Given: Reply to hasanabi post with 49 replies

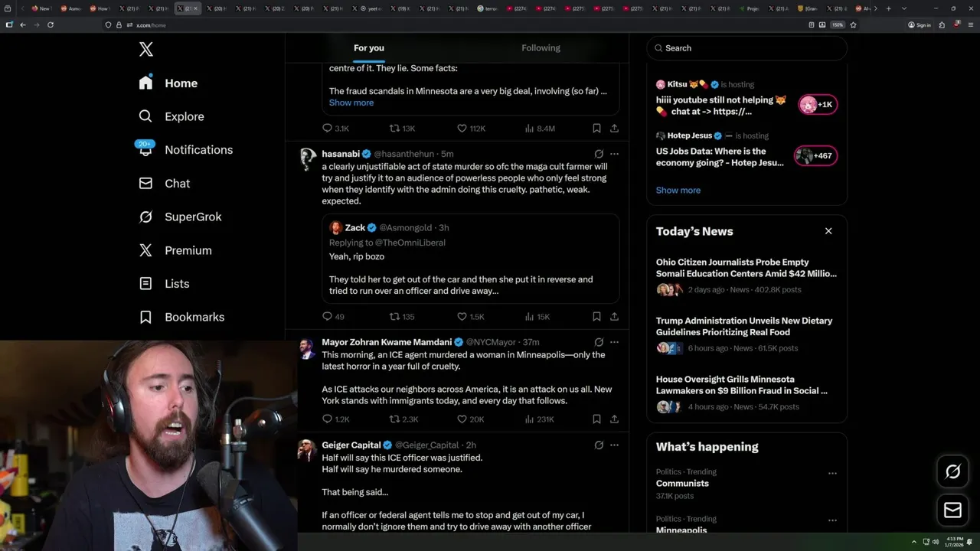Looking at the screenshot, I should [333, 317].
